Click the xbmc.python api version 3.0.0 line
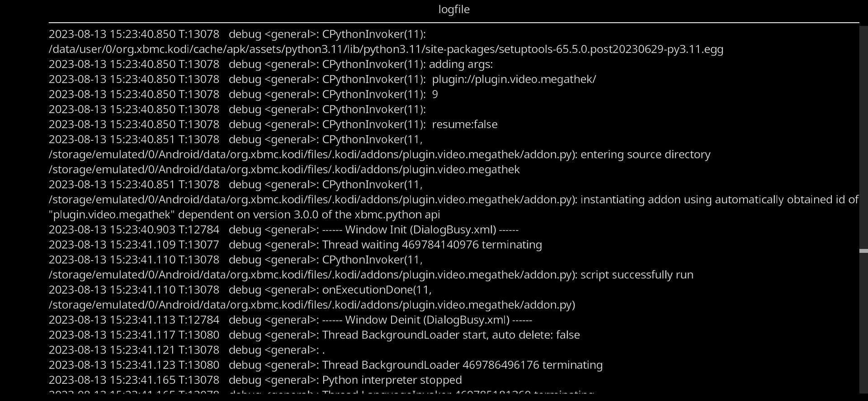Viewport: 868px width, 401px height. pos(245,215)
